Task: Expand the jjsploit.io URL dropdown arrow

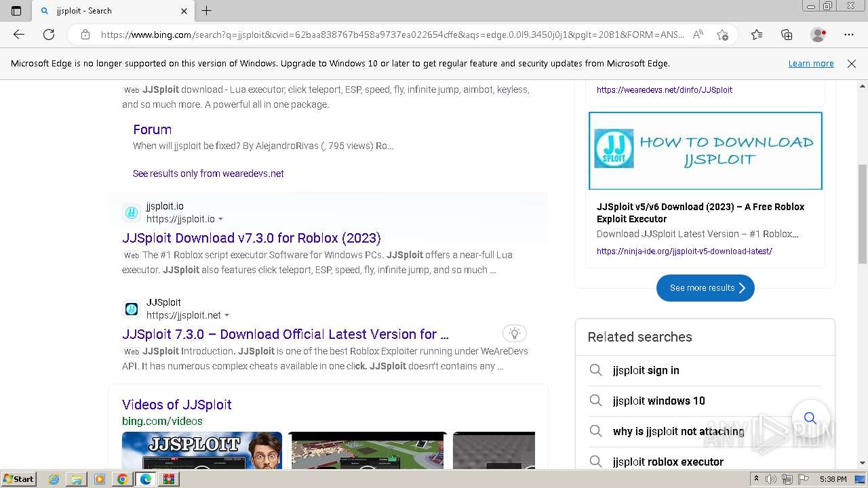Action: (x=220, y=220)
